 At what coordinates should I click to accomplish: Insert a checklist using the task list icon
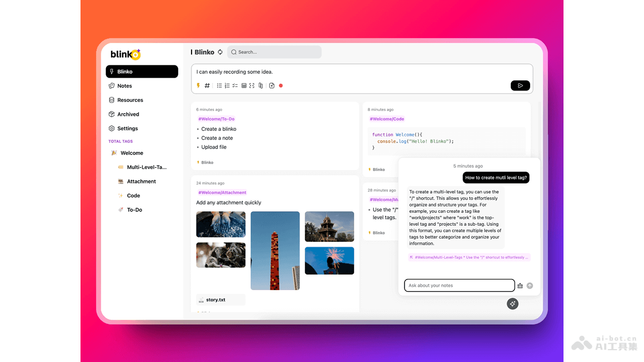pos(235,85)
